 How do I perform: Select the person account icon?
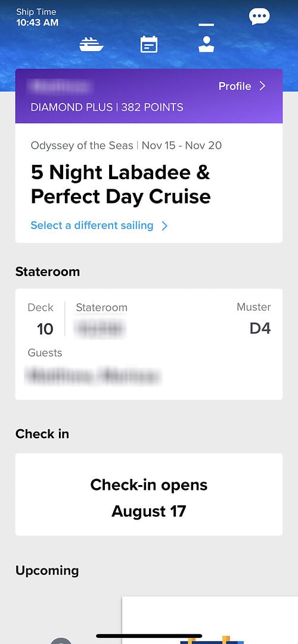tap(206, 44)
